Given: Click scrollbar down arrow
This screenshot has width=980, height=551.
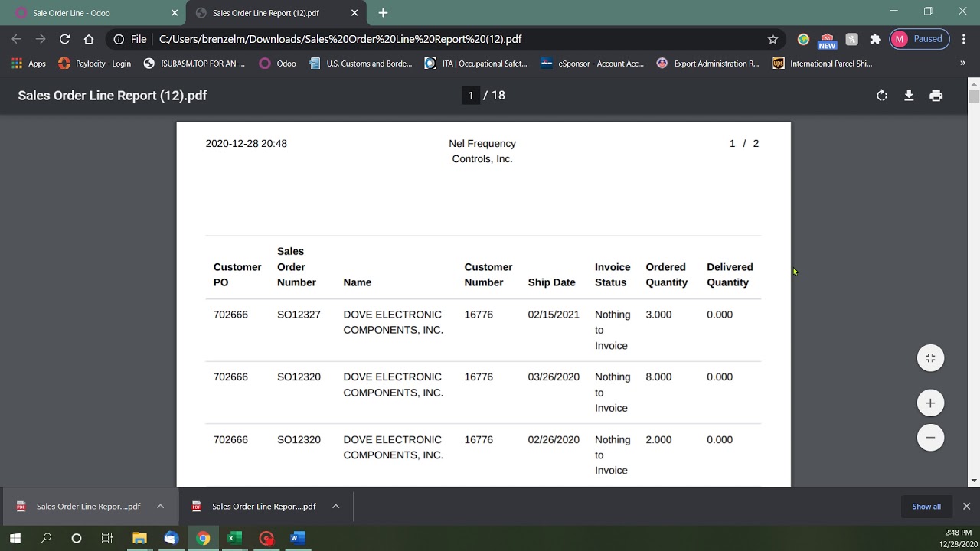Looking at the screenshot, I should pos(974,481).
